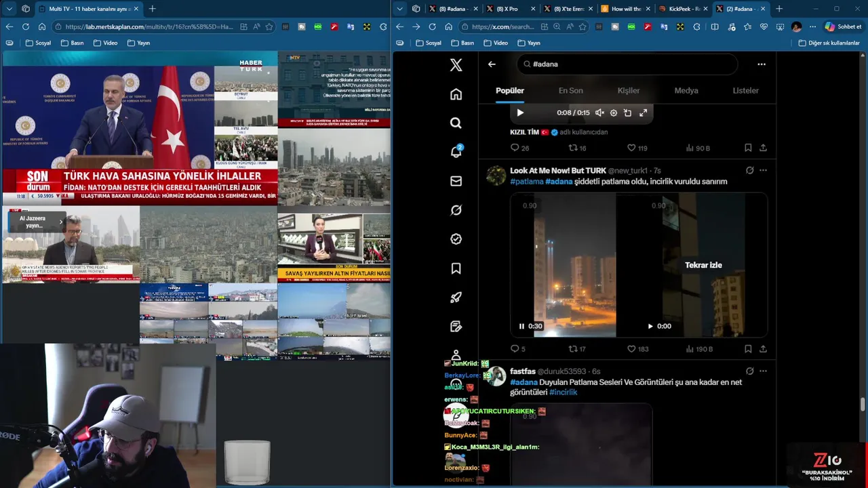The image size is (868, 488).
Task: Open the X logo home link
Action: pos(456,64)
